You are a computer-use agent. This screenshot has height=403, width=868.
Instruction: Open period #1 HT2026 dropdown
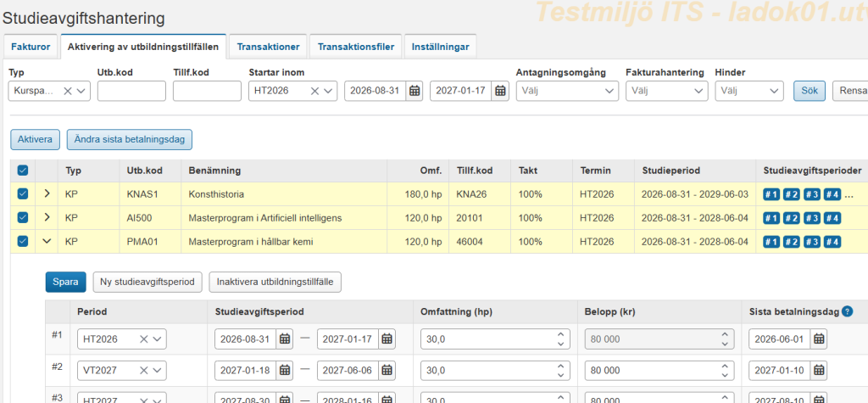point(158,339)
